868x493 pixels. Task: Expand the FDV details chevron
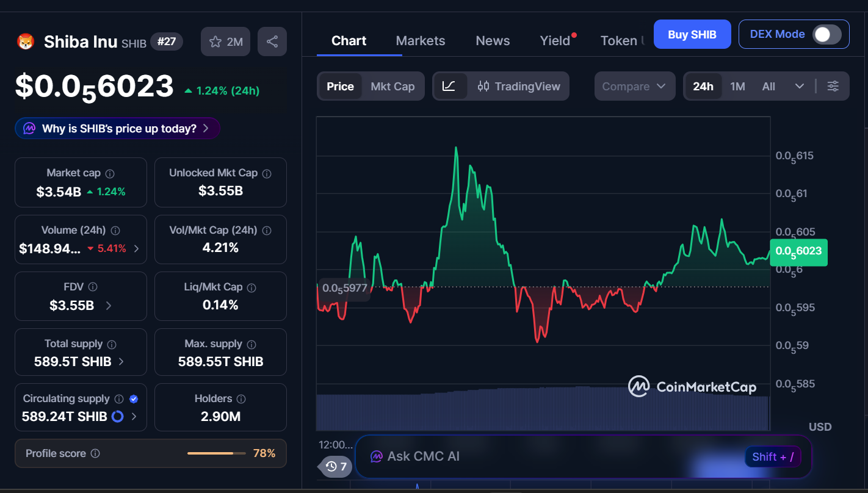click(x=109, y=306)
